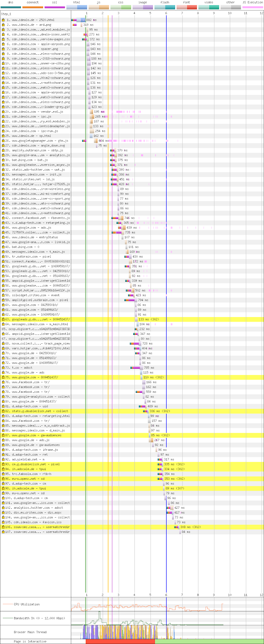Click the lock icon on request 7 spacer.png
Image resolution: width=264 pixels, height=644 pixels.
tap(3, 49)
